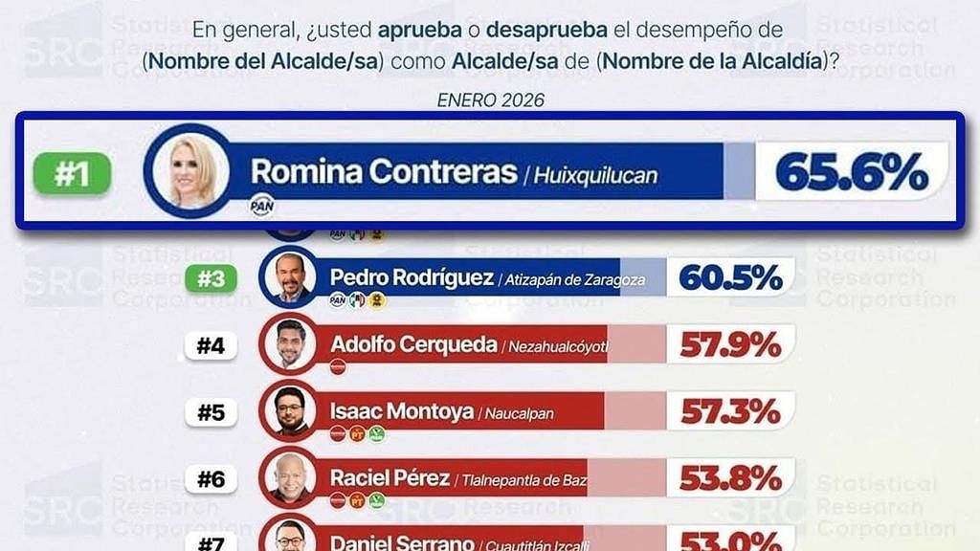Click the Morena logo under Adolfo Cerqueda

337,366
